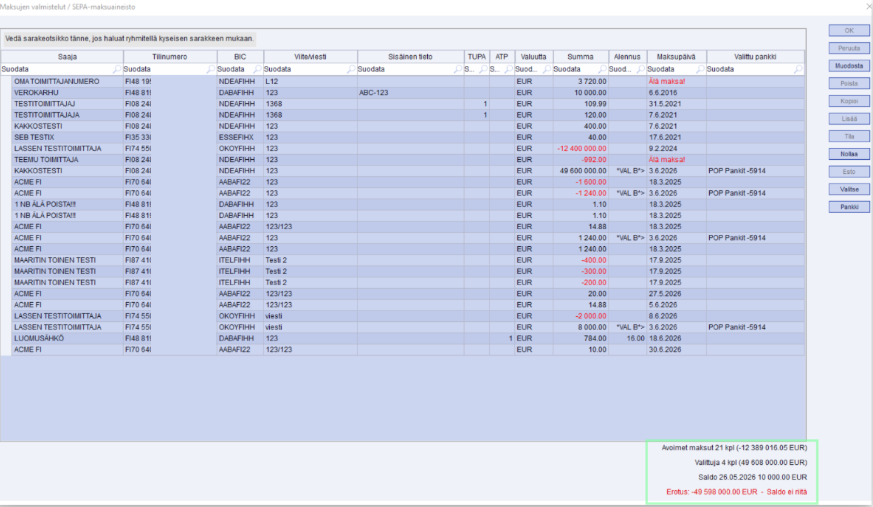Sort by the BIC column header
The height and width of the screenshot is (507, 873).
[x=240, y=57]
